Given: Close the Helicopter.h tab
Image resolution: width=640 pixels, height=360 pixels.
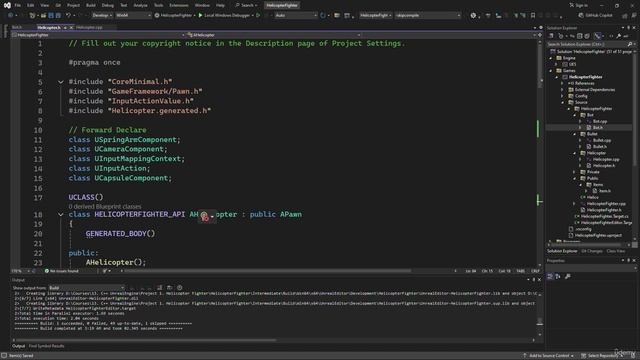Looking at the screenshot, I should click(71, 27).
